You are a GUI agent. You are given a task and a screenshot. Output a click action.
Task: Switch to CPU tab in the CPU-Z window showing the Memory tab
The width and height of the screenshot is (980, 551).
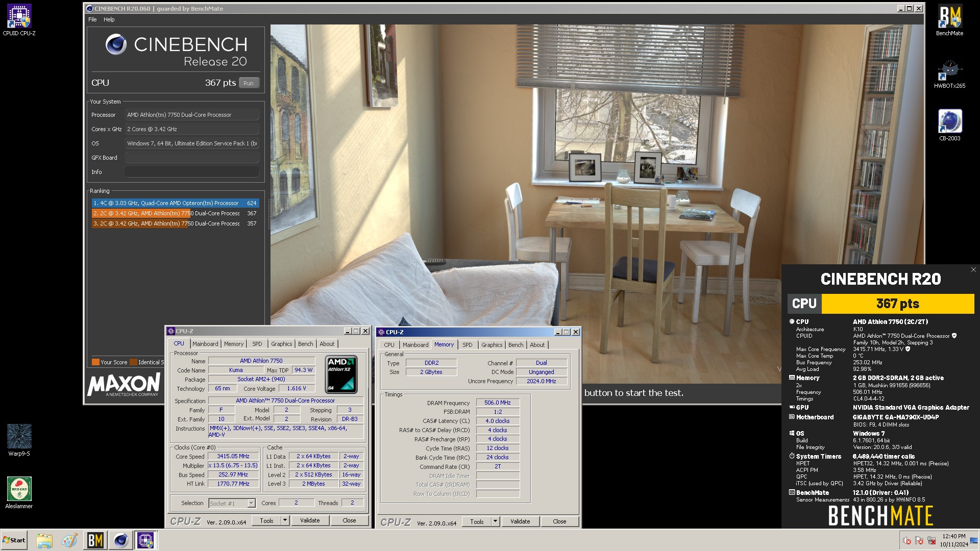point(389,345)
